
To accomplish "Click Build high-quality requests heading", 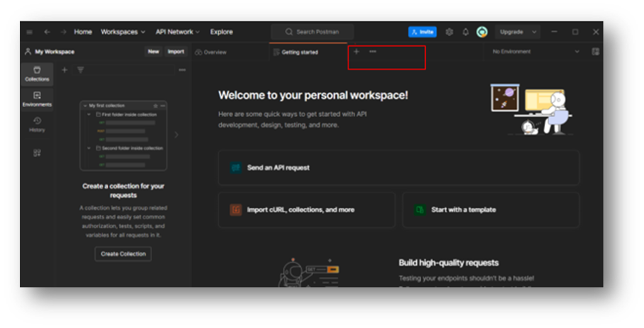I will pyautogui.click(x=448, y=263).
